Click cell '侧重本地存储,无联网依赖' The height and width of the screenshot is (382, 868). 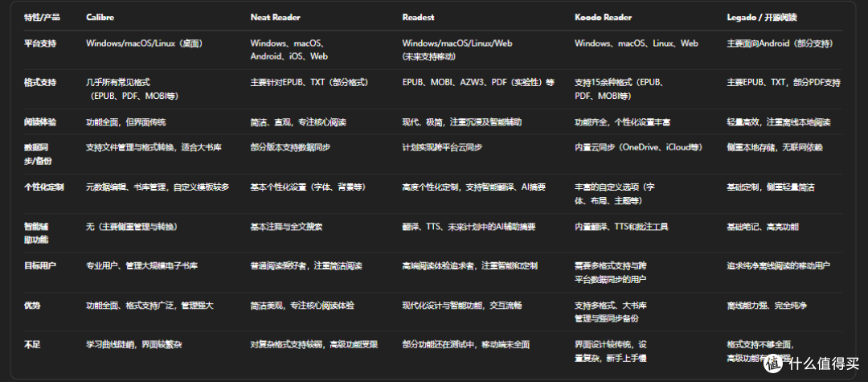[x=775, y=148]
